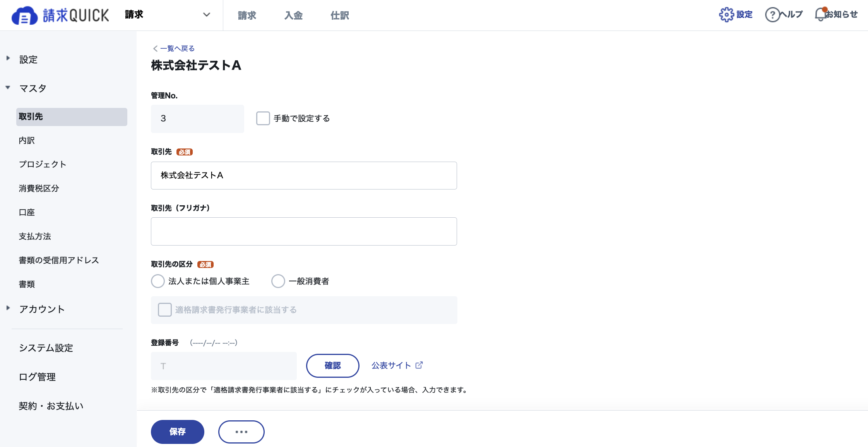This screenshot has width=868, height=447.
Task: Open 消費税区分 in the sidebar
Action: (39, 188)
